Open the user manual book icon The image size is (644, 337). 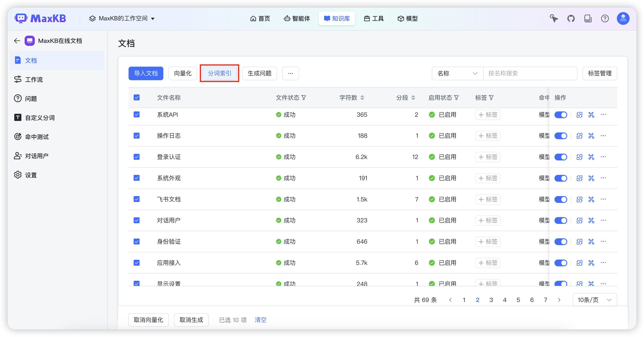click(x=588, y=18)
